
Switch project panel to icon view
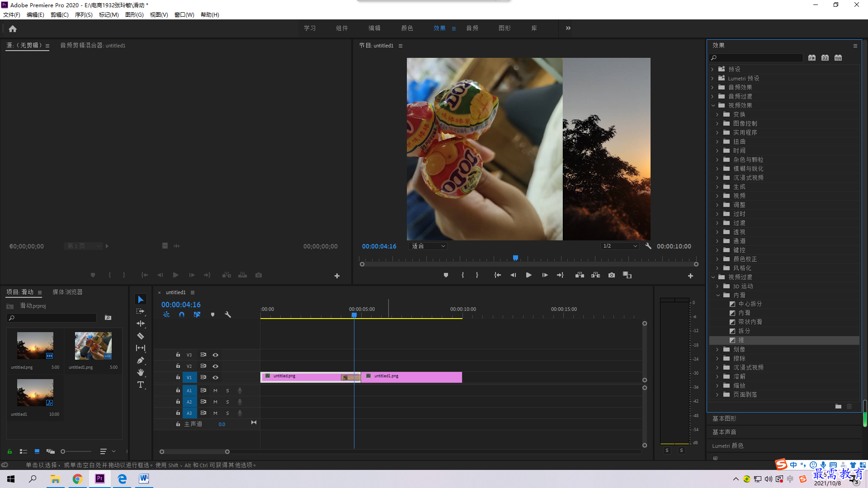[37, 451]
